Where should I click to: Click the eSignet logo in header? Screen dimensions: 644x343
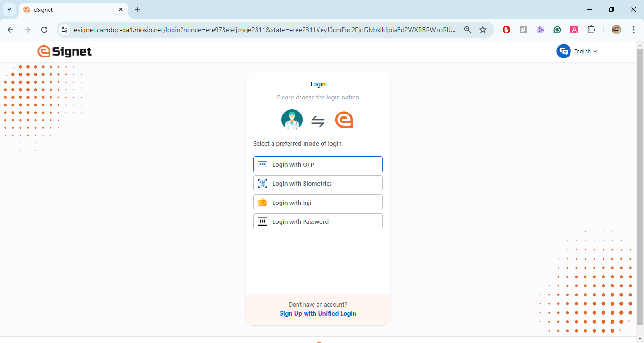pos(65,51)
